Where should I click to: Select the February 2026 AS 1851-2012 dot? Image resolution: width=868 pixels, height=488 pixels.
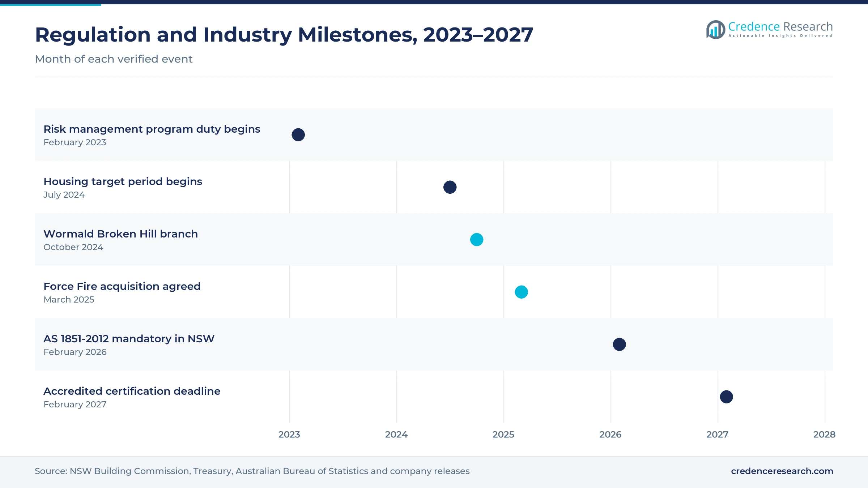(x=620, y=344)
